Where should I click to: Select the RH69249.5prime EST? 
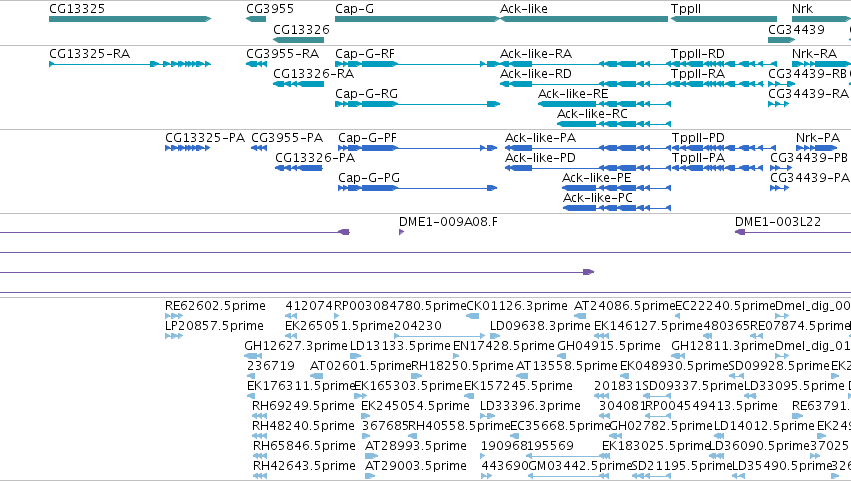click(259, 416)
